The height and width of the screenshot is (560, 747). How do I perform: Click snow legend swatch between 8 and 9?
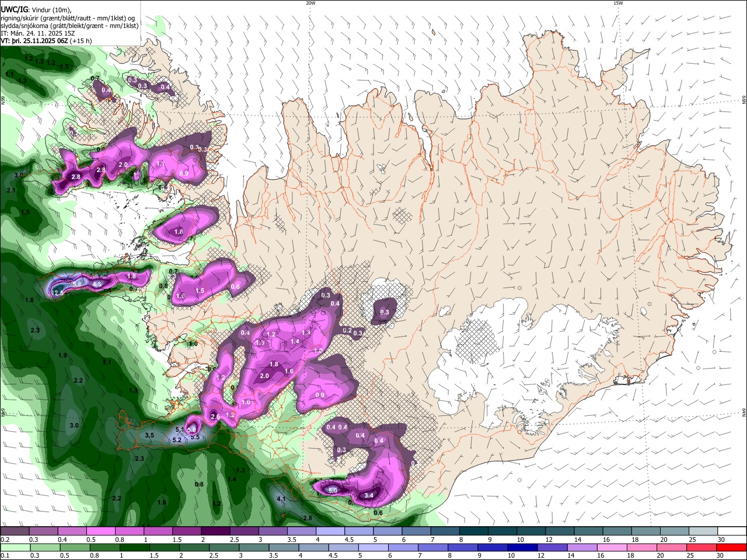tap(473, 531)
